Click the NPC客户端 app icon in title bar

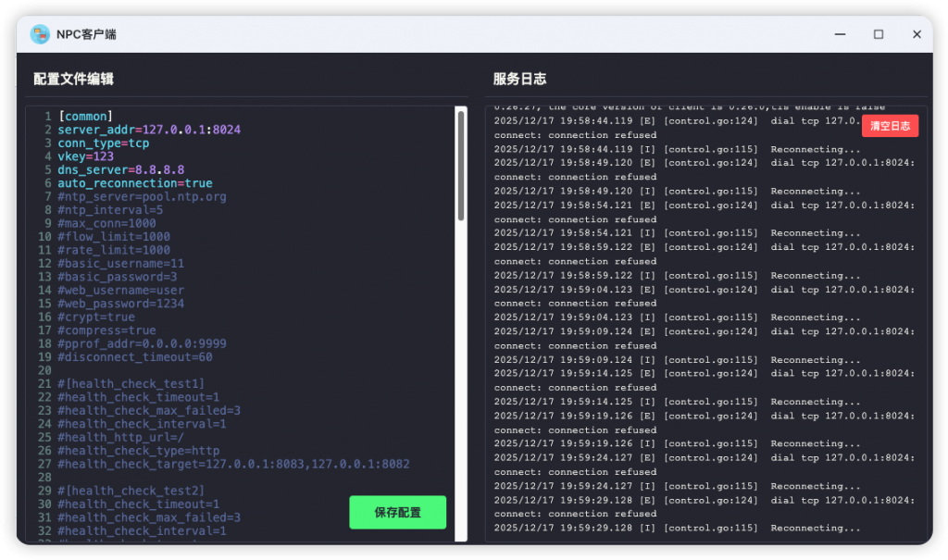(x=39, y=34)
